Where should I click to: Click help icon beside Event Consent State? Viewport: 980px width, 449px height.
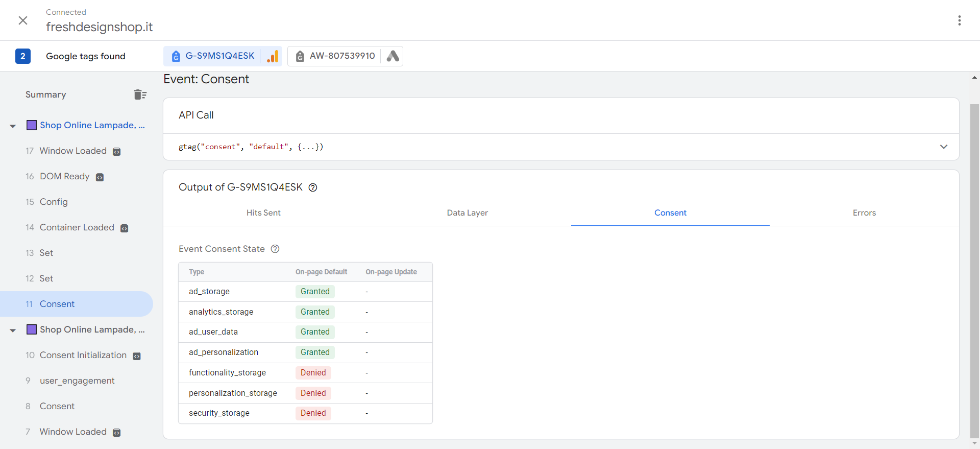click(x=275, y=249)
